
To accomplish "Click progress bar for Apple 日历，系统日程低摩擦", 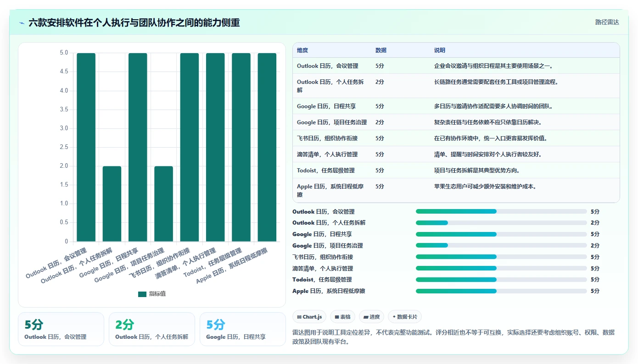I will point(501,291).
